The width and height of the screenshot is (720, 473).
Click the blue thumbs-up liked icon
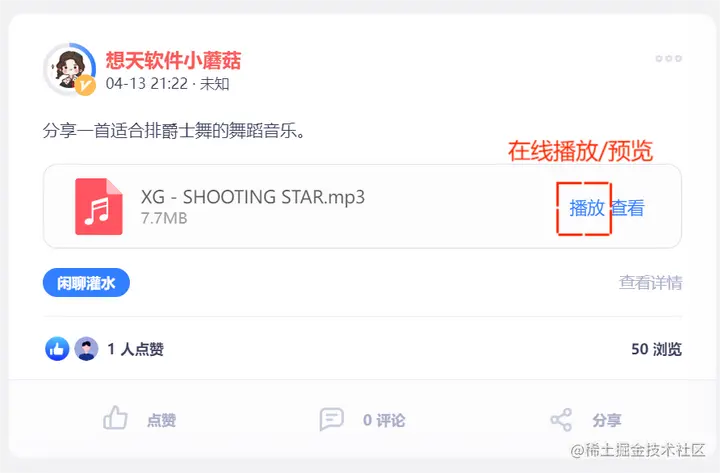[57, 349]
